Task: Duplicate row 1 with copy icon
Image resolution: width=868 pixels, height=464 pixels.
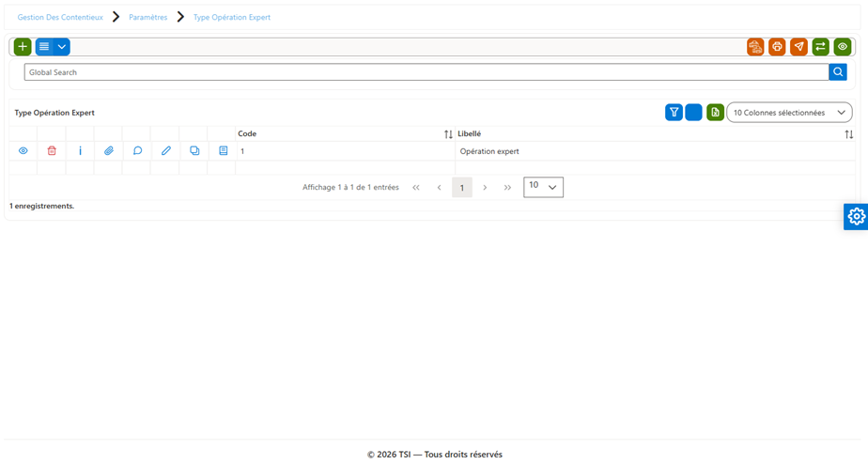Action: point(194,150)
